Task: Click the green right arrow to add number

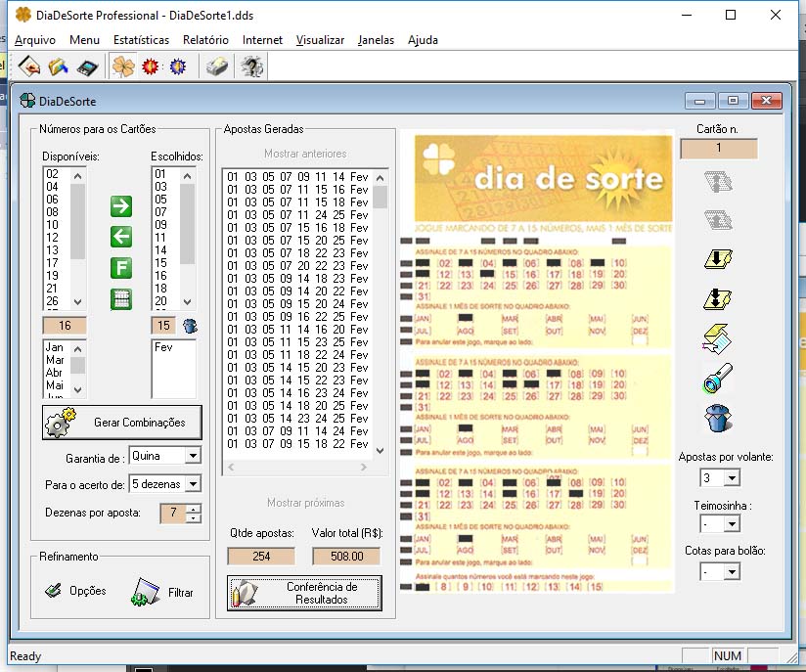Action: [120, 206]
